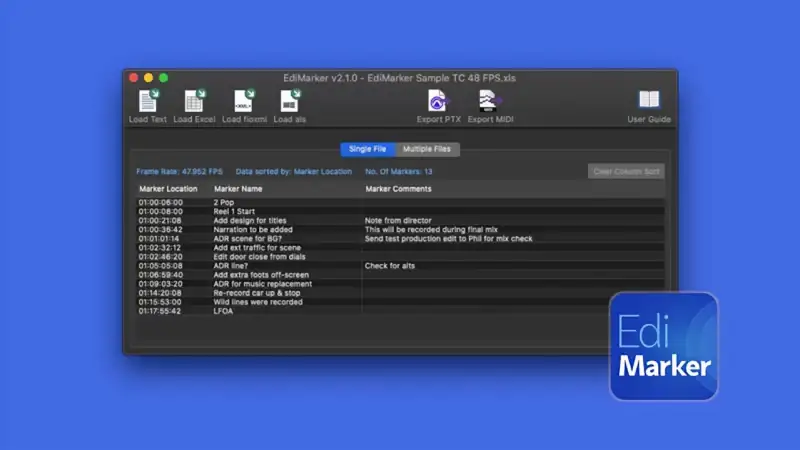Click timecode 01:17:55:42
800x450 pixels.
[x=159, y=311]
